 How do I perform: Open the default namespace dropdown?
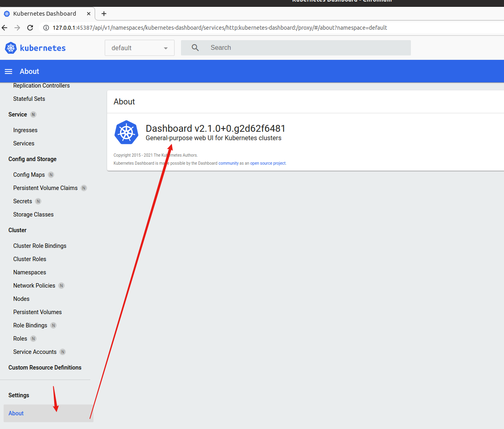pos(140,48)
